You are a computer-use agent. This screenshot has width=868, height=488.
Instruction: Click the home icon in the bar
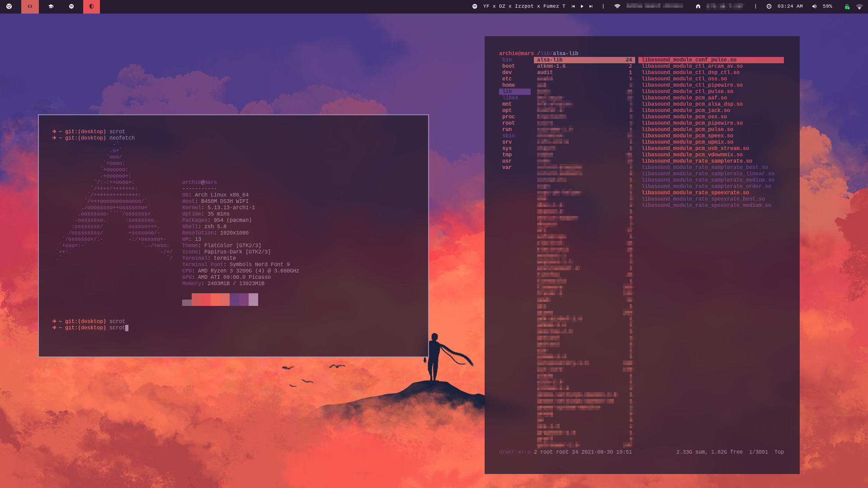[x=698, y=6]
